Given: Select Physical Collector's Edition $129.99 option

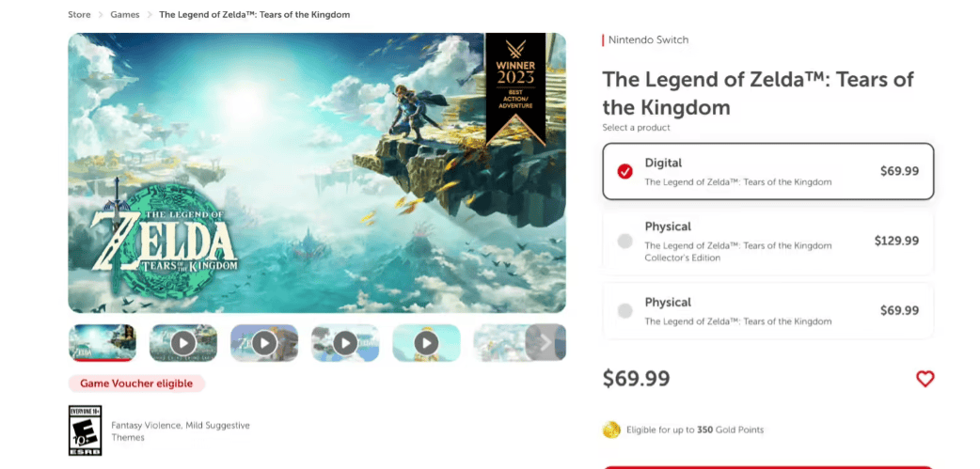Looking at the screenshot, I should [x=768, y=241].
